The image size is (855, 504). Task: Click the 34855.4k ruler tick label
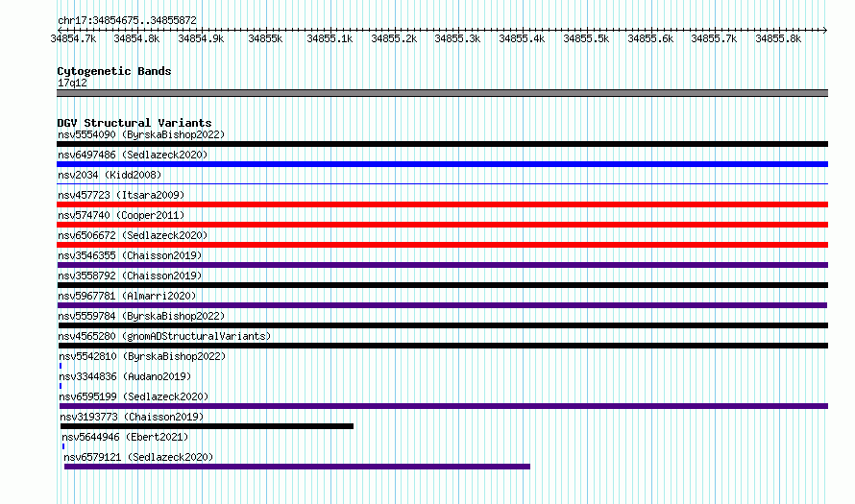tap(522, 38)
